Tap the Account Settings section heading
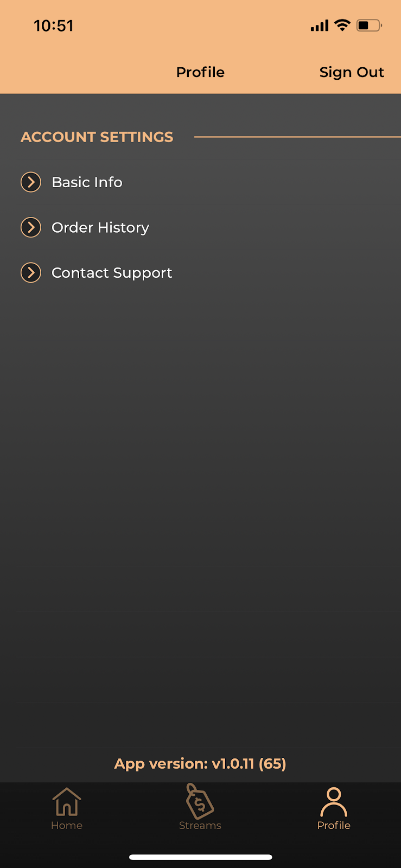Image resolution: width=401 pixels, height=868 pixels. (x=97, y=137)
